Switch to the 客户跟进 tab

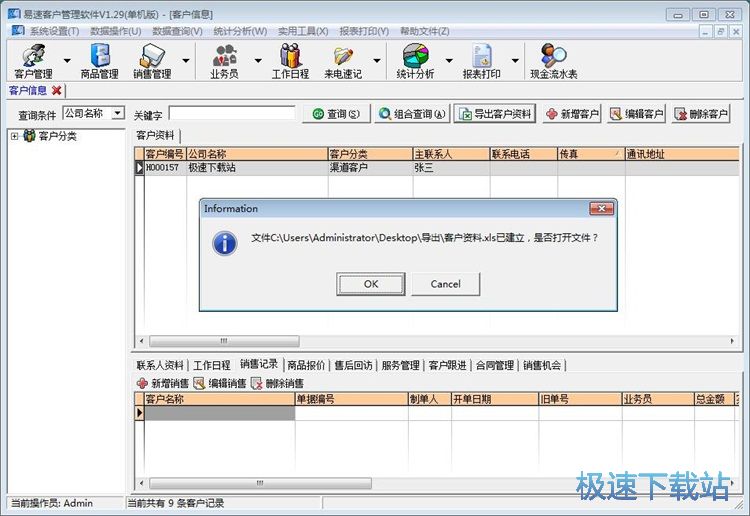448,365
